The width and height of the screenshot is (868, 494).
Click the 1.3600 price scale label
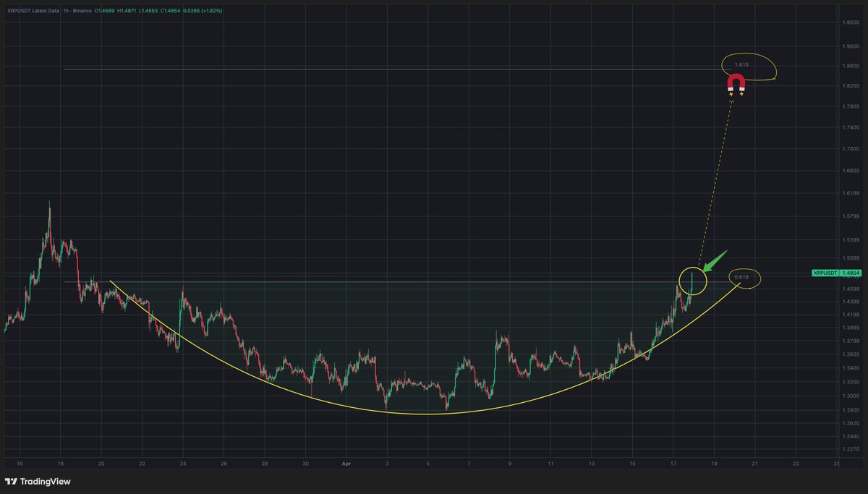click(850, 354)
